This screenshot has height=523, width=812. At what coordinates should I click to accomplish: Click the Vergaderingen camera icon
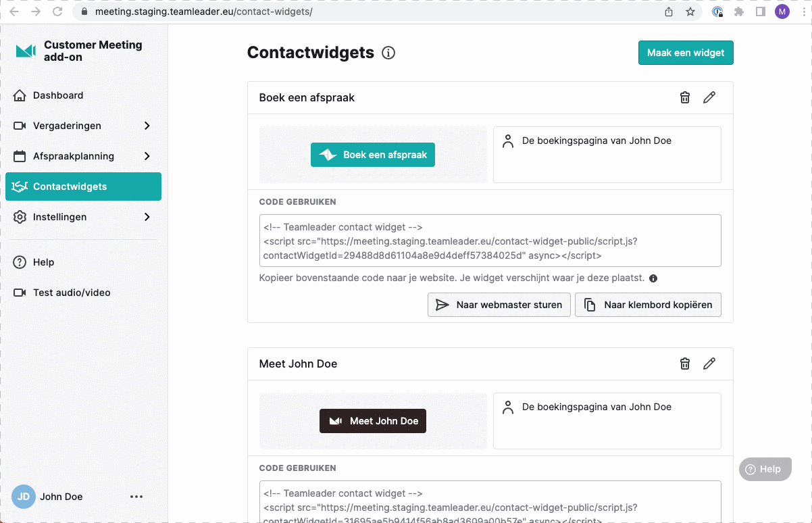pos(20,126)
